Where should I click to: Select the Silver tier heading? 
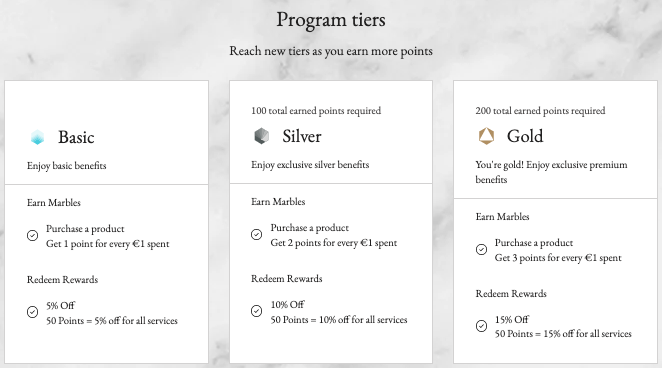(x=302, y=136)
